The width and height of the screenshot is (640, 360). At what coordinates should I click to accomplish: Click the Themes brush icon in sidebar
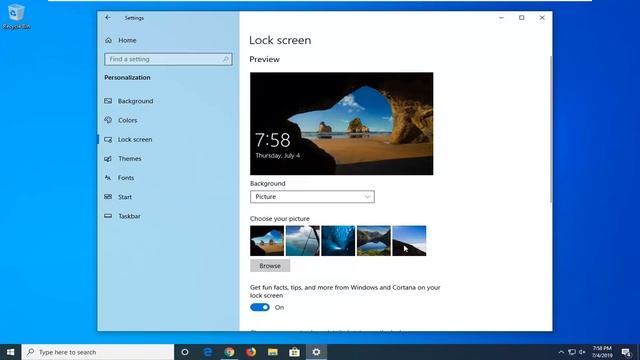point(108,158)
